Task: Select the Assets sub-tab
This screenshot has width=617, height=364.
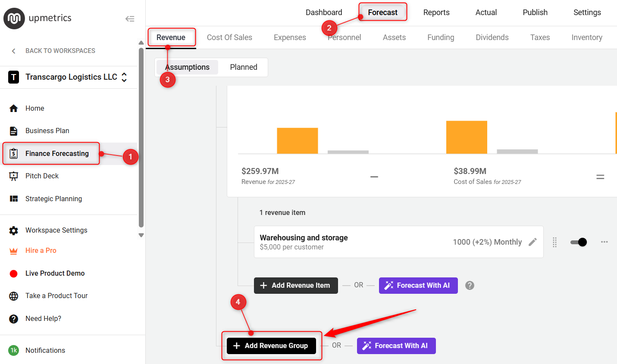Action: (394, 37)
